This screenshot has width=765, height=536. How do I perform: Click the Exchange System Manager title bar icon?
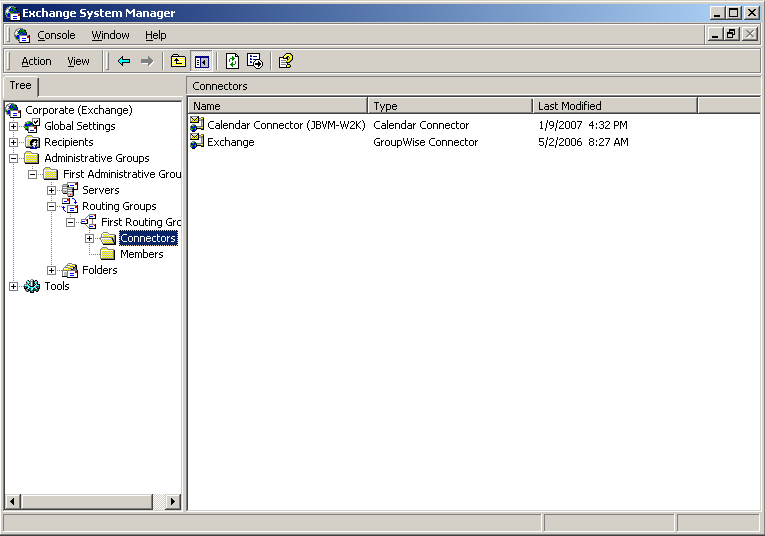click(12, 13)
